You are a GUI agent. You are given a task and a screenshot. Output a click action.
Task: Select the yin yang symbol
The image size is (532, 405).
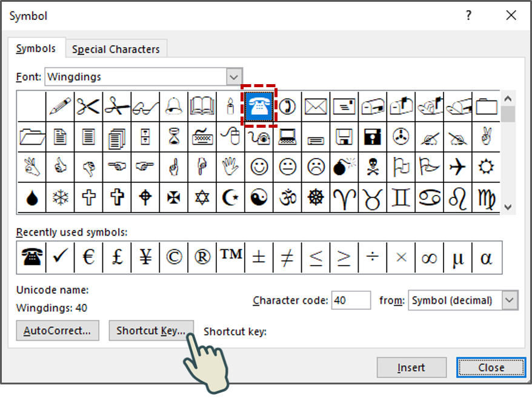[x=259, y=197]
